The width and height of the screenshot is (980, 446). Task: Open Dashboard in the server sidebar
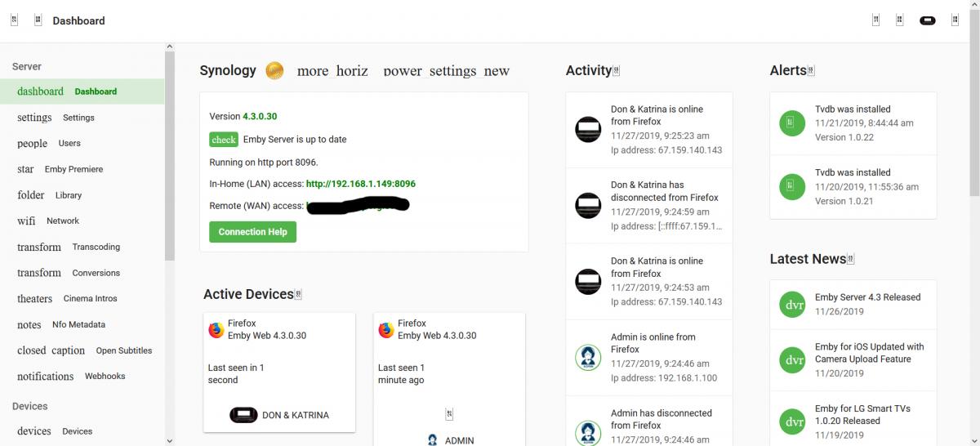point(82,91)
